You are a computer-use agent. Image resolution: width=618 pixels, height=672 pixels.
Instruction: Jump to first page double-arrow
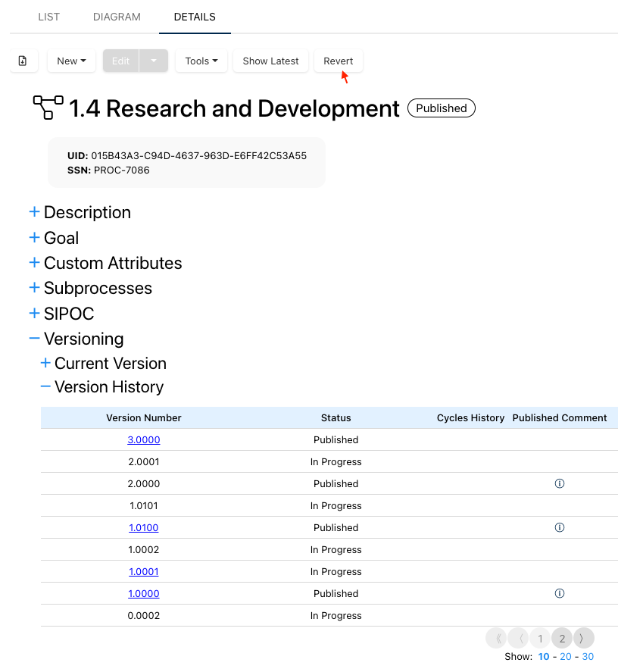[497, 638]
